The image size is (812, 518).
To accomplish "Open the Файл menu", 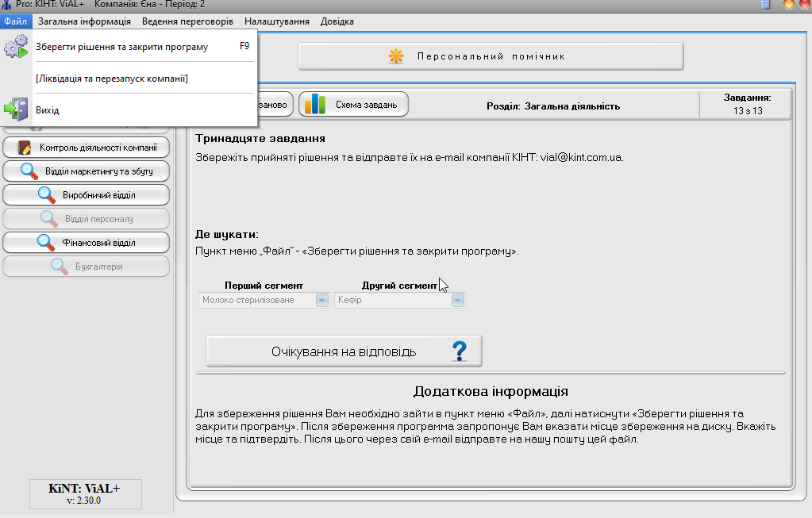I will 16,21.
